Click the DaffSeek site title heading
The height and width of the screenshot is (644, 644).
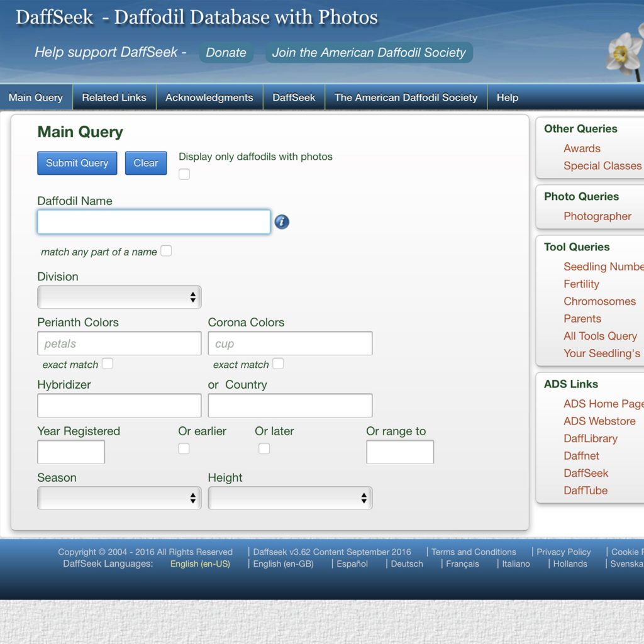[x=196, y=17]
